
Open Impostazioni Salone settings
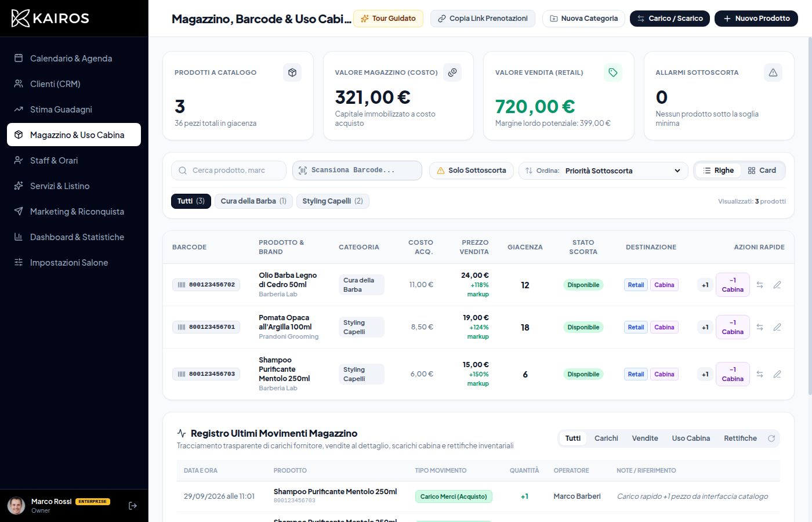coord(74,262)
